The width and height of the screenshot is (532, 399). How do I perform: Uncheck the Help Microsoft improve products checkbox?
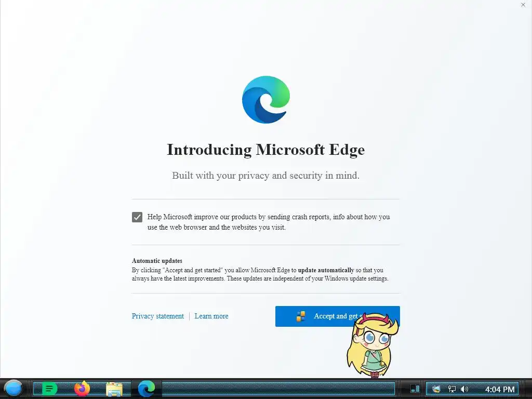click(x=137, y=217)
